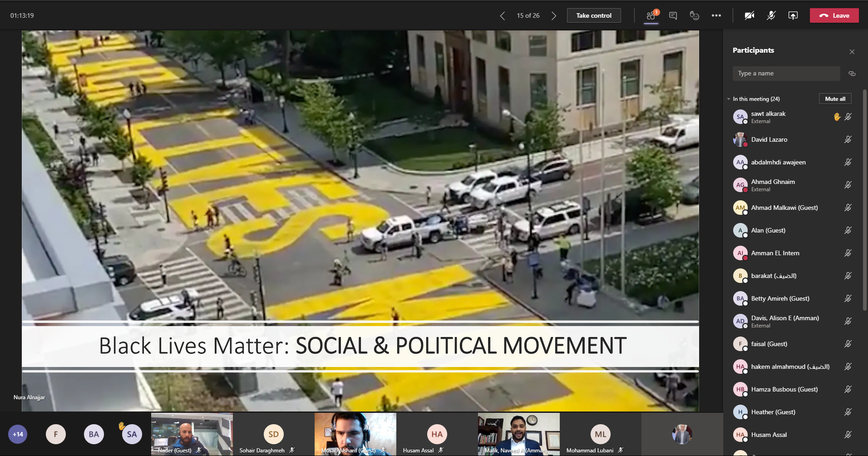Select participant Ahmad Ghnaim
Image resolution: width=868 pixels, height=456 pixels.
pyautogui.click(x=793, y=185)
